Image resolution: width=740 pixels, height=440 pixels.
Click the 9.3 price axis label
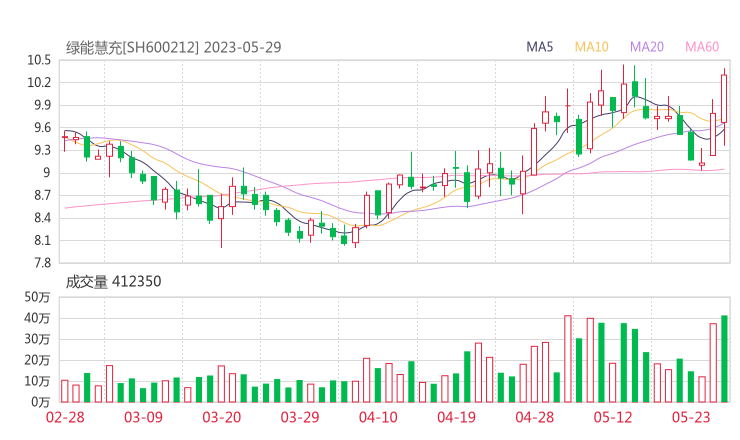pyautogui.click(x=42, y=150)
